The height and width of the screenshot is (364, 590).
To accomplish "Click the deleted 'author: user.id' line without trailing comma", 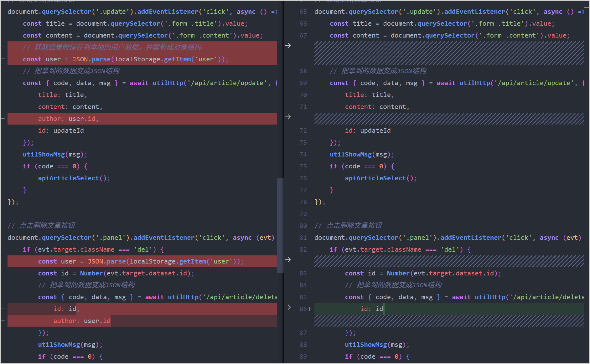I will [82, 321].
